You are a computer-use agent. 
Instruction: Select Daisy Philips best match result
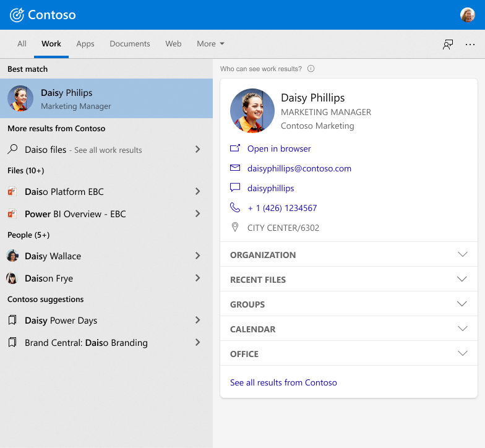tap(106, 98)
